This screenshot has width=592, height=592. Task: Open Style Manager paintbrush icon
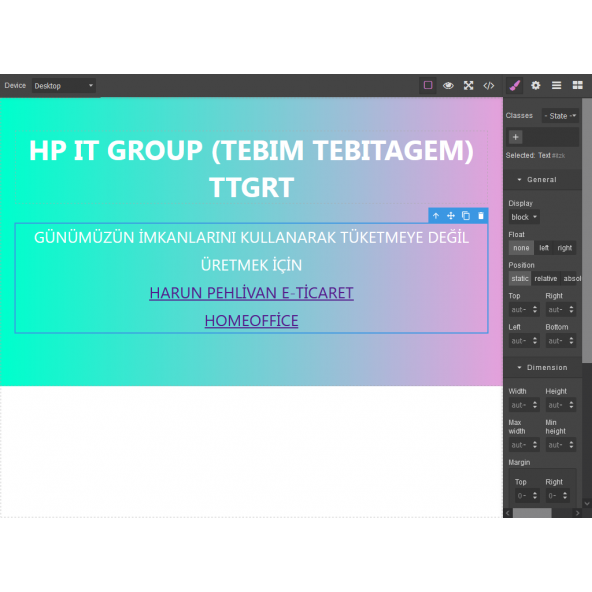click(515, 85)
